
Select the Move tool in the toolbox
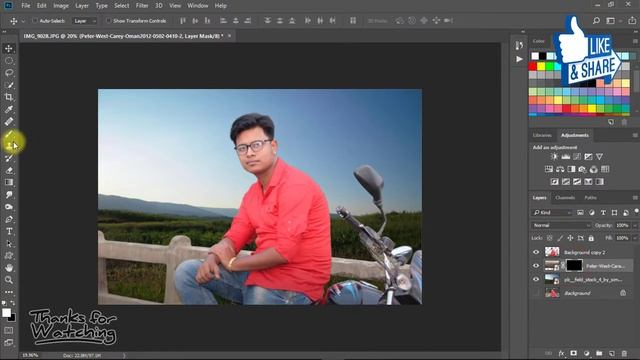(x=9, y=49)
